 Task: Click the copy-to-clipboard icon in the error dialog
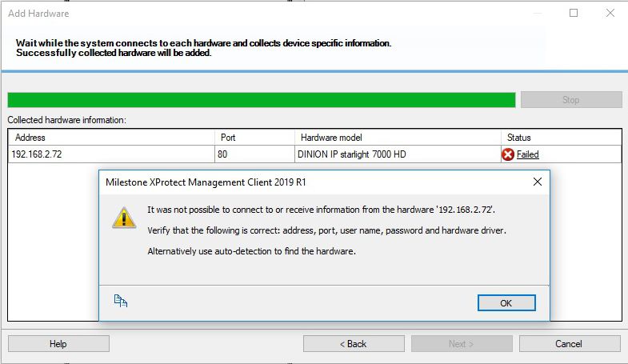(120, 301)
